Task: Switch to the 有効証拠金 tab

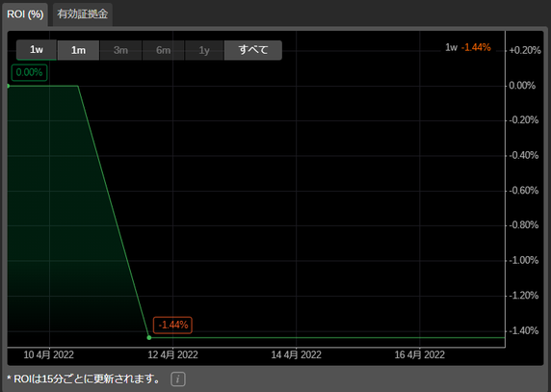Action: coord(83,14)
